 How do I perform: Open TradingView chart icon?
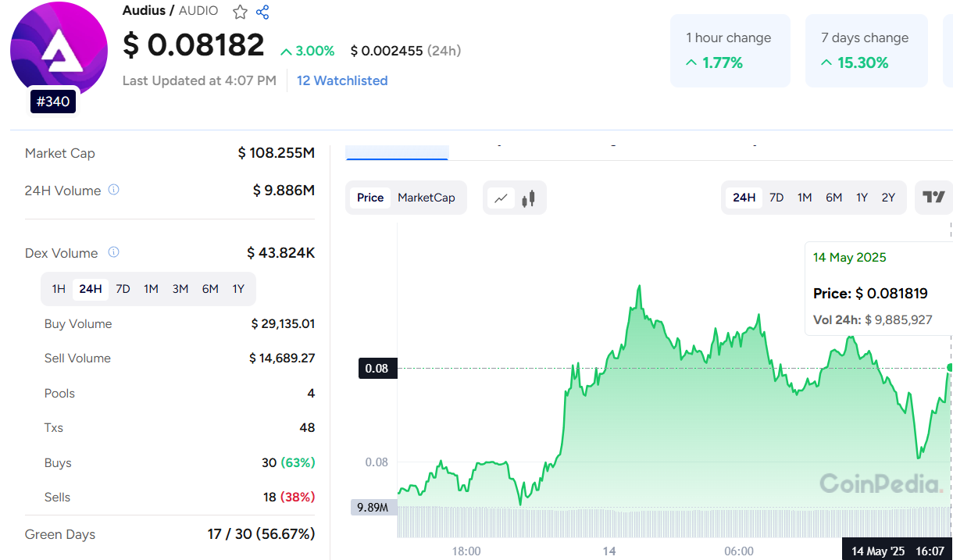coord(933,198)
